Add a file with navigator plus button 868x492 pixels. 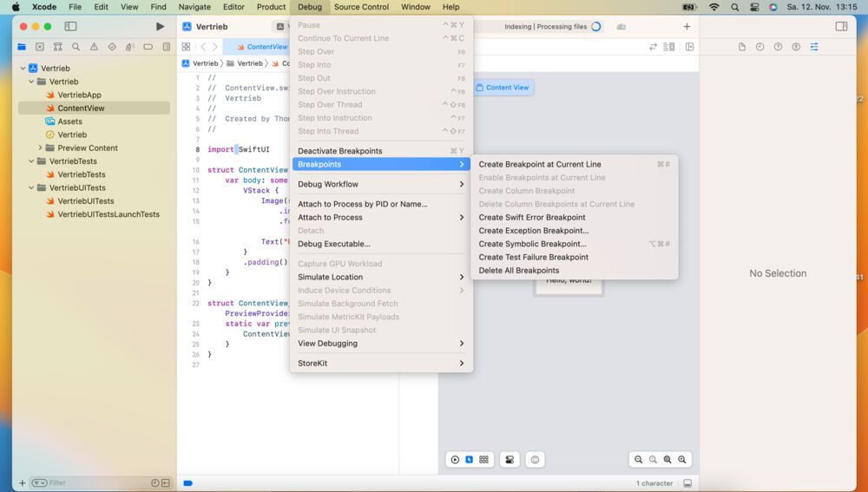[23, 483]
